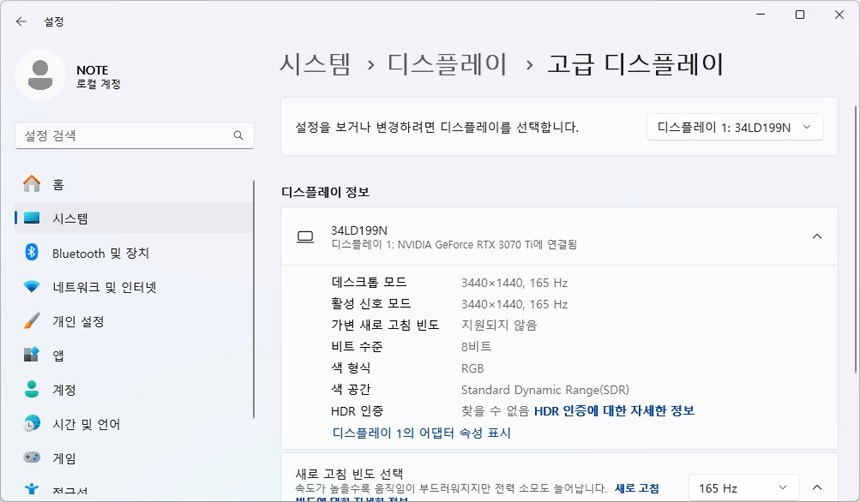Open the 디스플레이 1: 34LD199N dropdown
Viewport: 860px width, 502px height.
pyautogui.click(x=735, y=127)
